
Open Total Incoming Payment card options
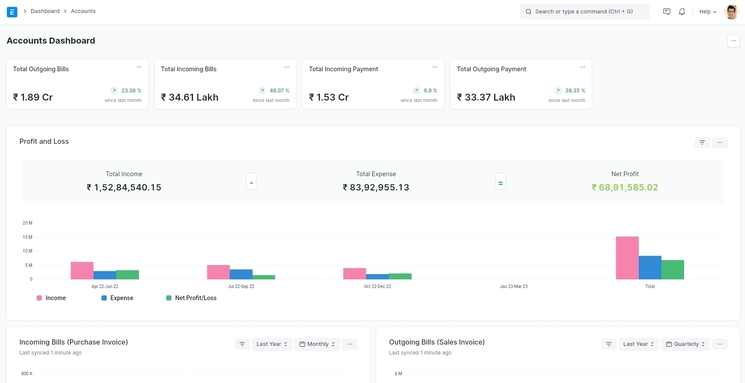pos(435,67)
